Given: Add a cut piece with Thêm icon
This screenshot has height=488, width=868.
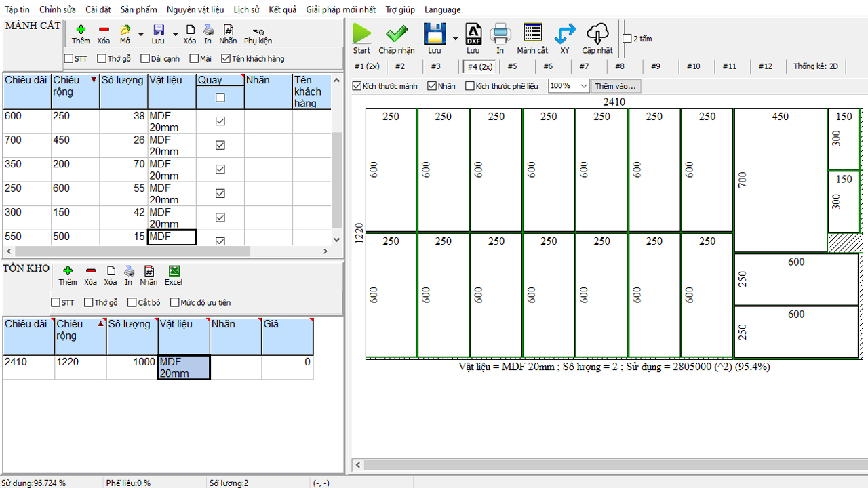Looking at the screenshot, I should [81, 30].
